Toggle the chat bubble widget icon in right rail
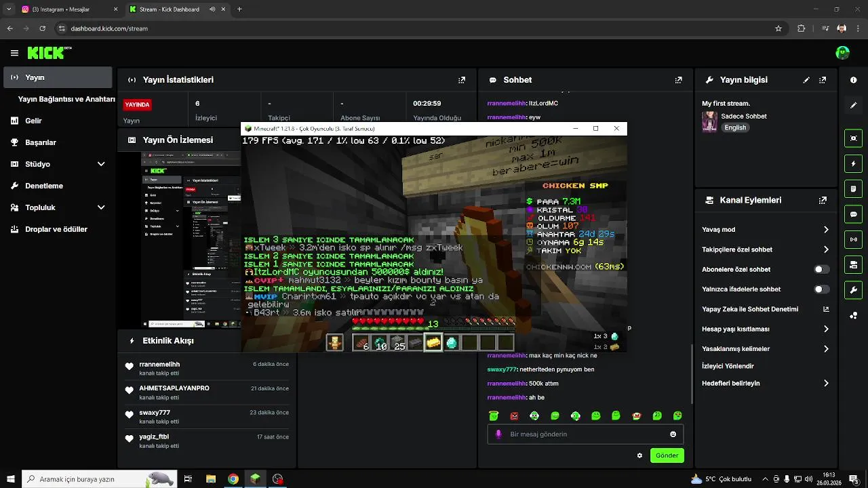 (x=853, y=214)
